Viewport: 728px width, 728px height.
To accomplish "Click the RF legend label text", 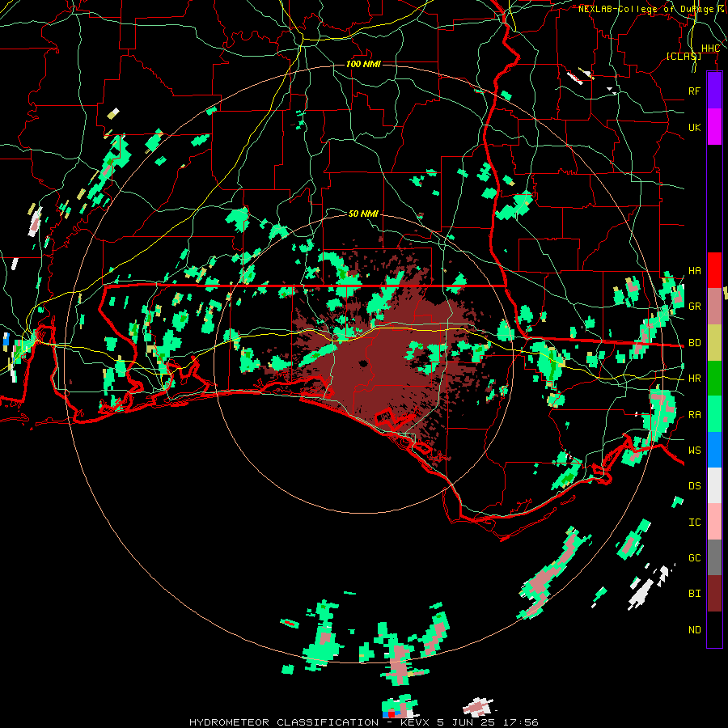I will point(694,91).
